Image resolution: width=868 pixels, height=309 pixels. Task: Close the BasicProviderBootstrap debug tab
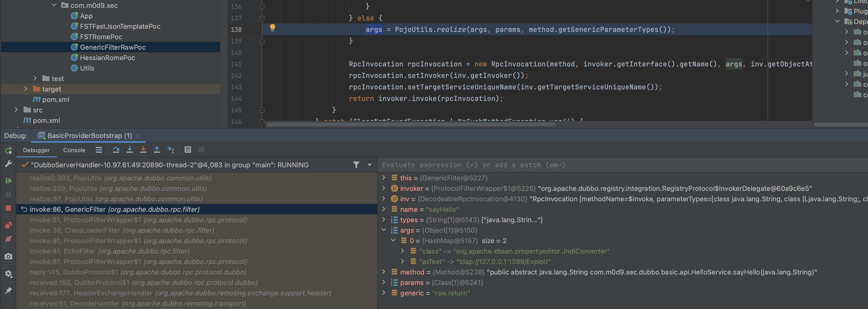138,136
